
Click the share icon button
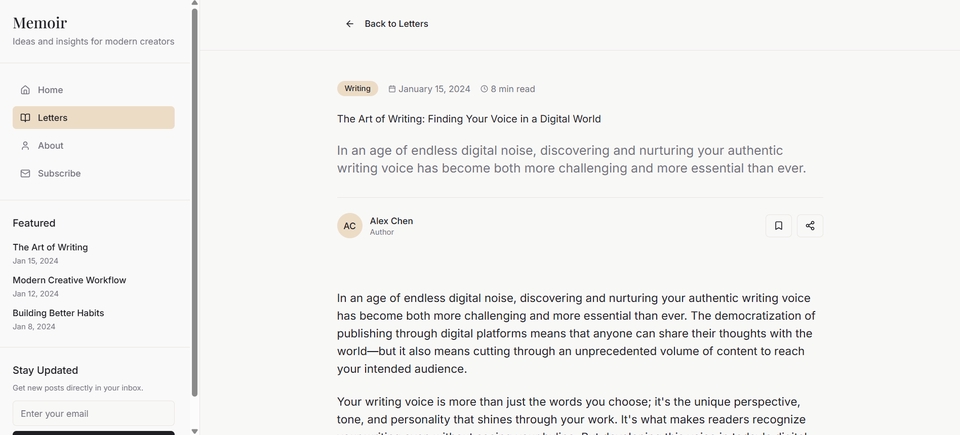click(x=810, y=226)
